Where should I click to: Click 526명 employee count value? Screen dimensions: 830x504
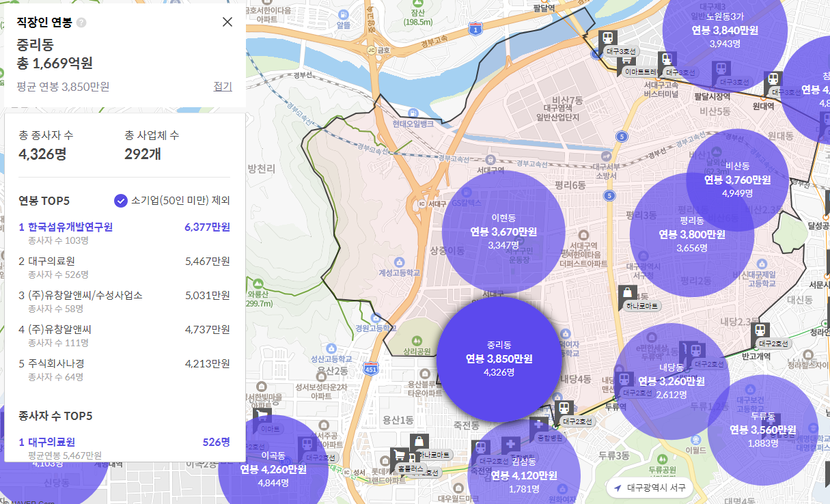(x=217, y=442)
